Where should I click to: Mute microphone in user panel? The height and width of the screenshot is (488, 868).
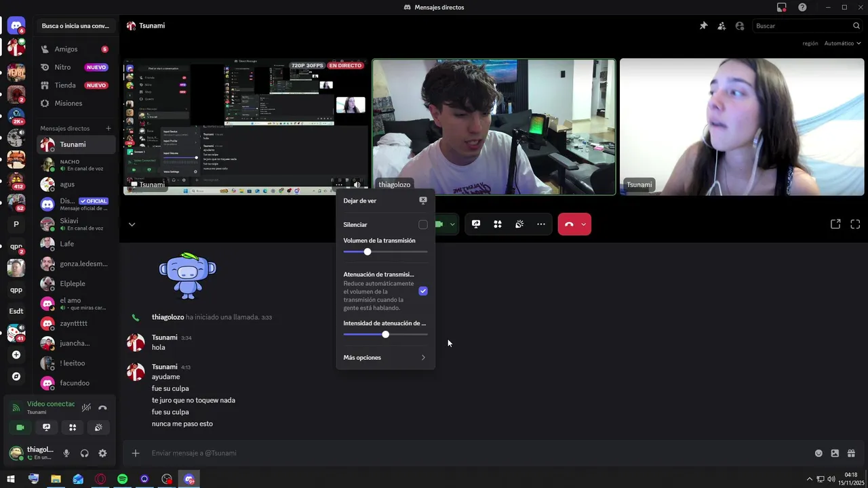pyautogui.click(x=66, y=453)
